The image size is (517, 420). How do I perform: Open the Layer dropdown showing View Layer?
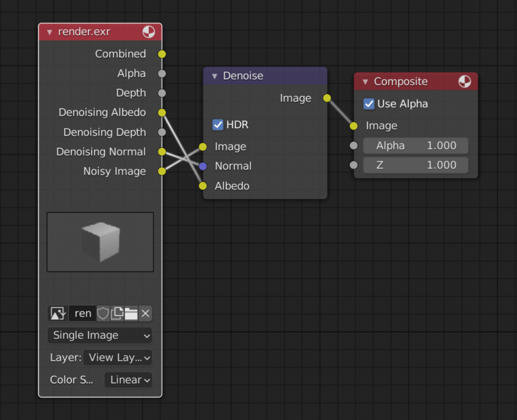click(117, 357)
